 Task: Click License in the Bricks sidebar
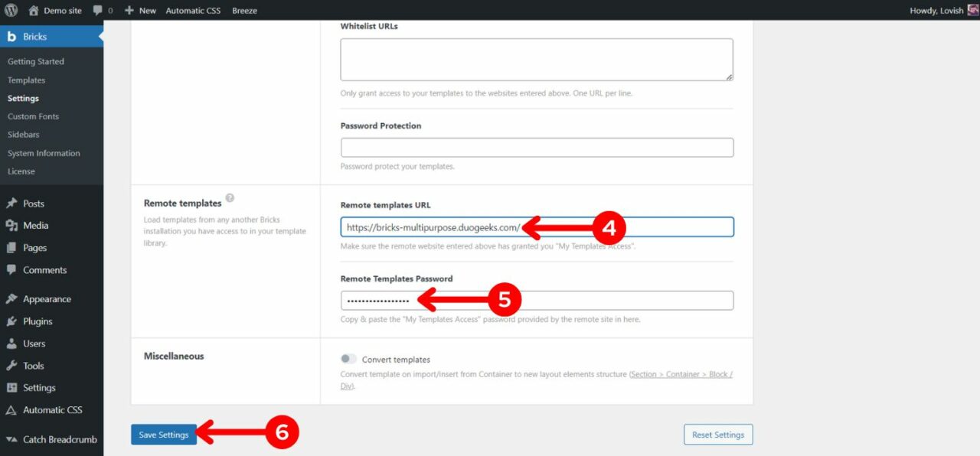tap(21, 171)
